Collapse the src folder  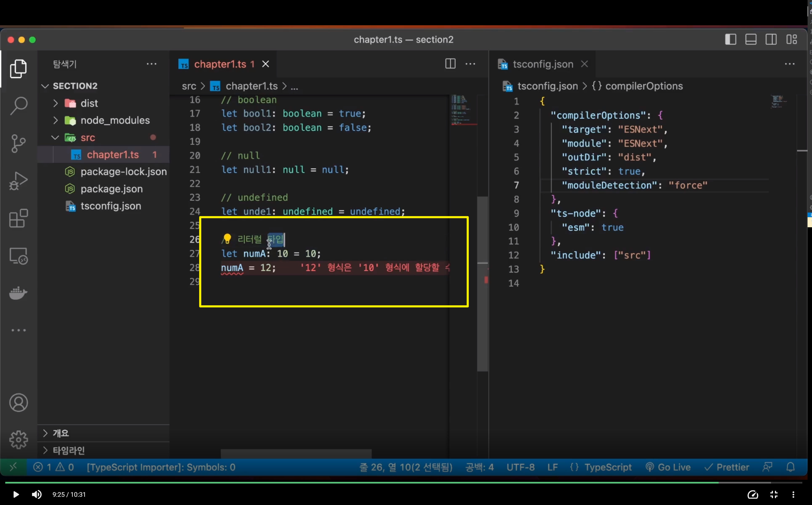[103, 138]
